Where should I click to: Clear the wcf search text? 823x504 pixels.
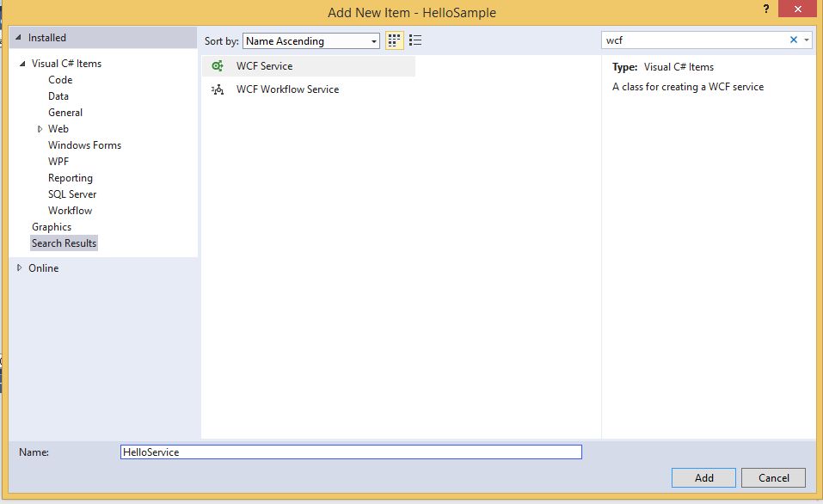[x=794, y=40]
